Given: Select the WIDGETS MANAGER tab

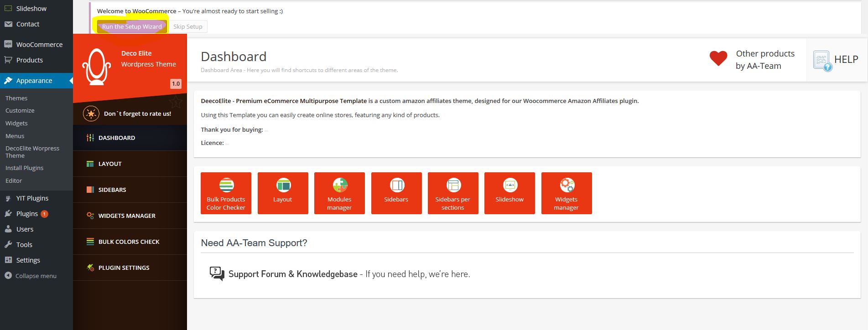Looking at the screenshot, I should (x=130, y=216).
